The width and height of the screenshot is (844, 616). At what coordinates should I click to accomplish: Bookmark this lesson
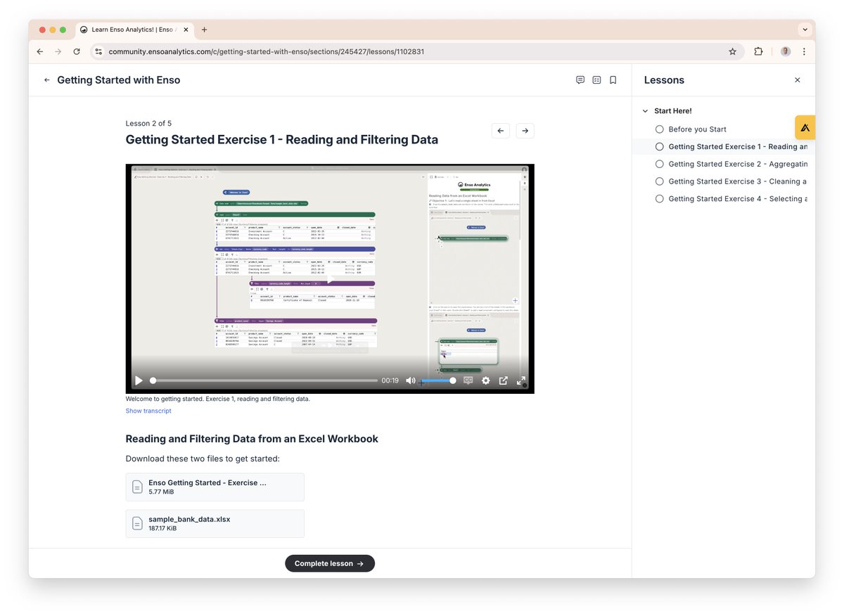coord(613,80)
